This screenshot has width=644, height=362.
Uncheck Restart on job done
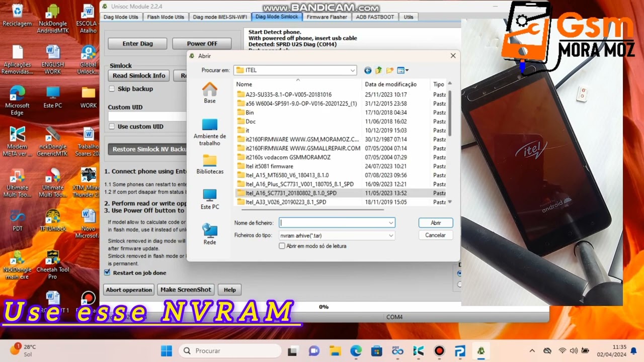(x=107, y=273)
